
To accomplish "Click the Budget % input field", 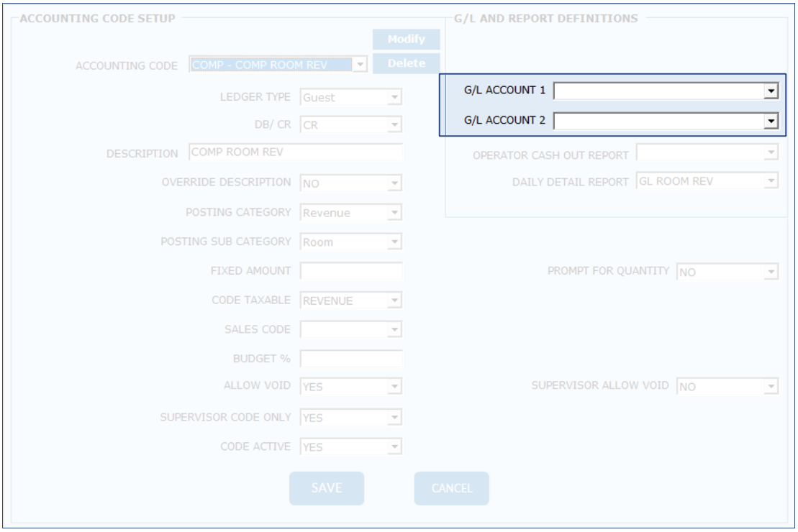I will [351, 358].
